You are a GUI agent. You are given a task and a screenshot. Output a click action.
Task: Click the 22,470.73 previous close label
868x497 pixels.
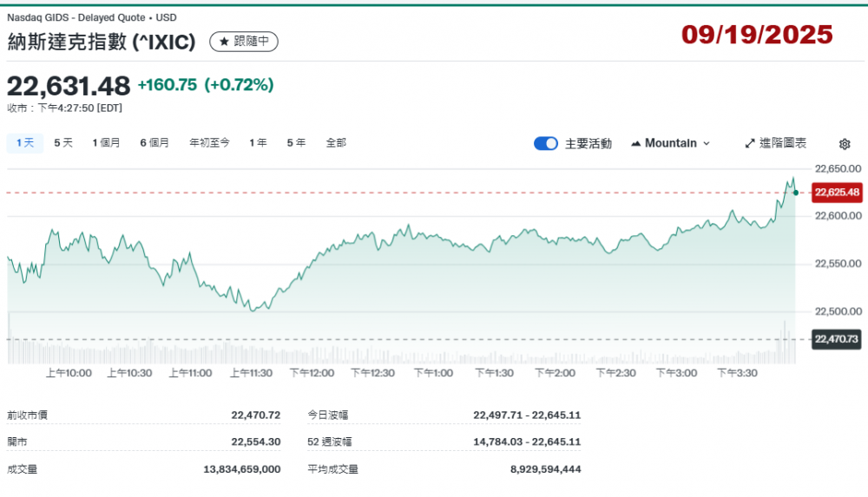(x=837, y=339)
